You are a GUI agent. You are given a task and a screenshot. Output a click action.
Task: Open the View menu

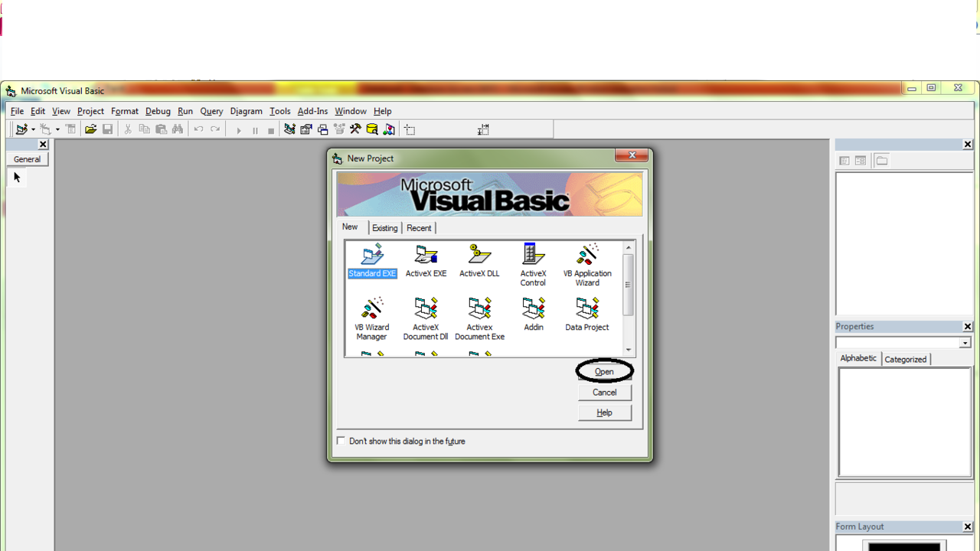61,111
